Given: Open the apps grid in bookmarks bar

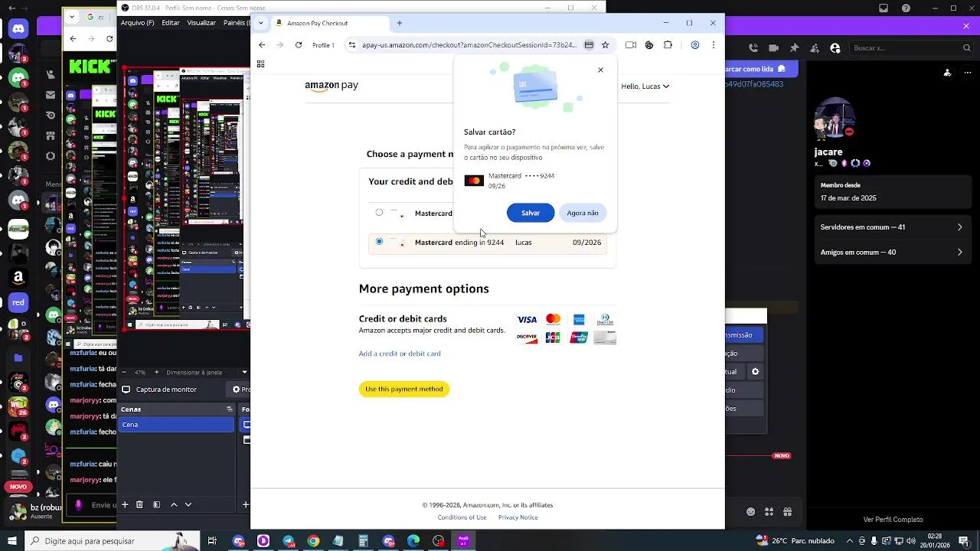Looking at the screenshot, I should pyautogui.click(x=260, y=64).
